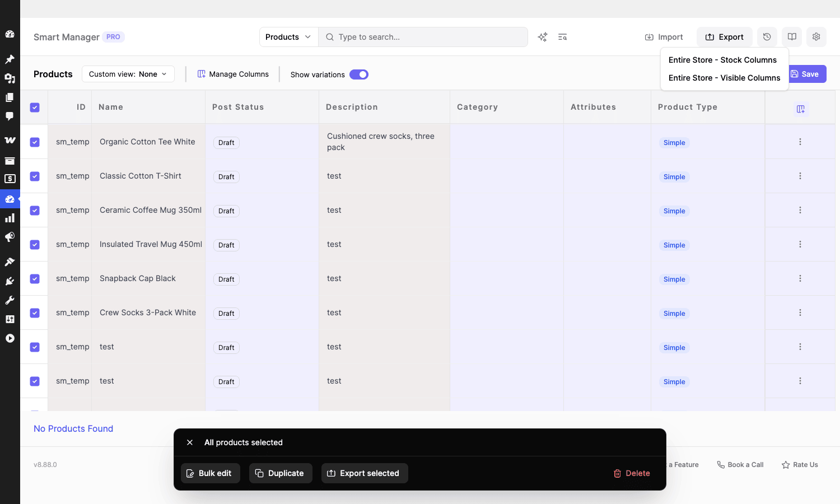Open row actions for Crew Socks 3-Pack White
This screenshot has width=840, height=504.
(x=800, y=312)
